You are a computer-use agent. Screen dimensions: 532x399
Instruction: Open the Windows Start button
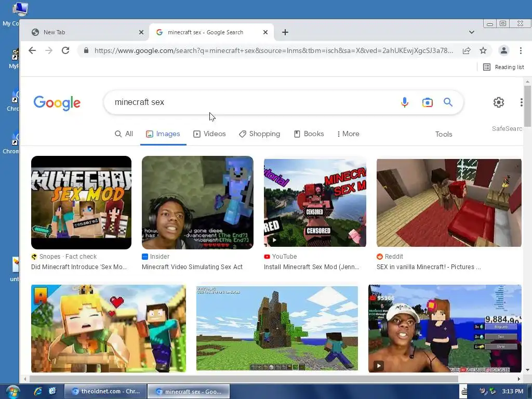point(12,392)
